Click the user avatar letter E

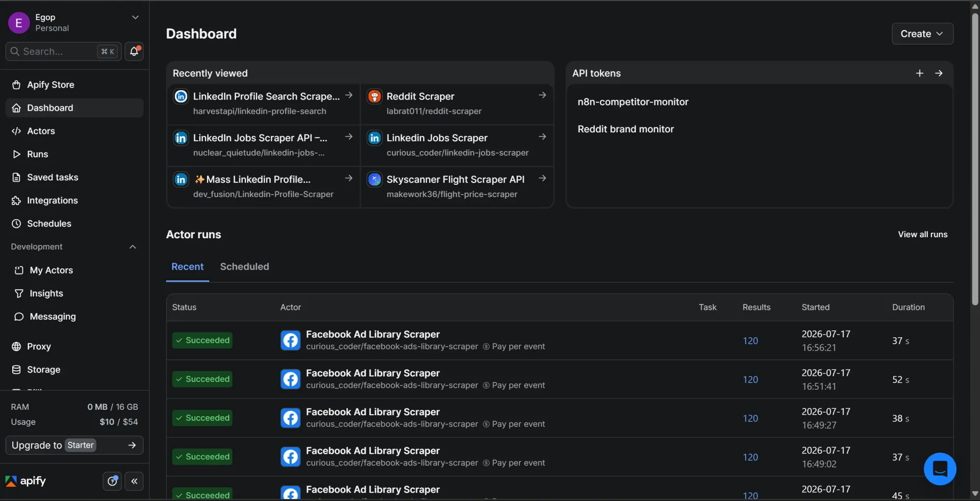[x=19, y=23]
